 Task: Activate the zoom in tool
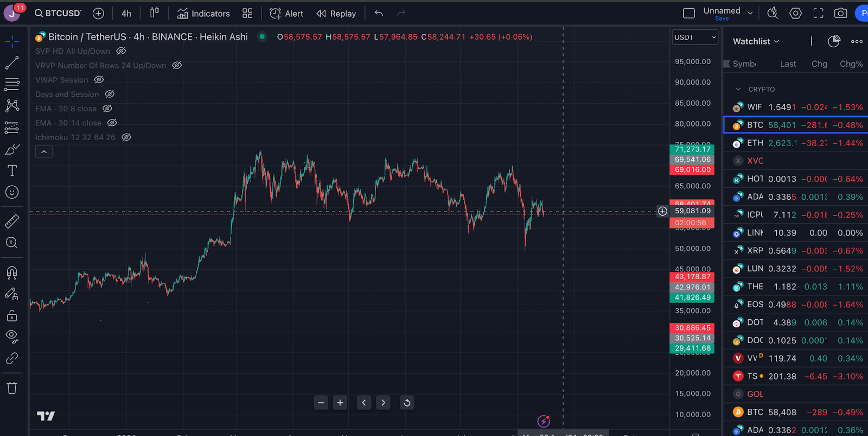tap(12, 243)
